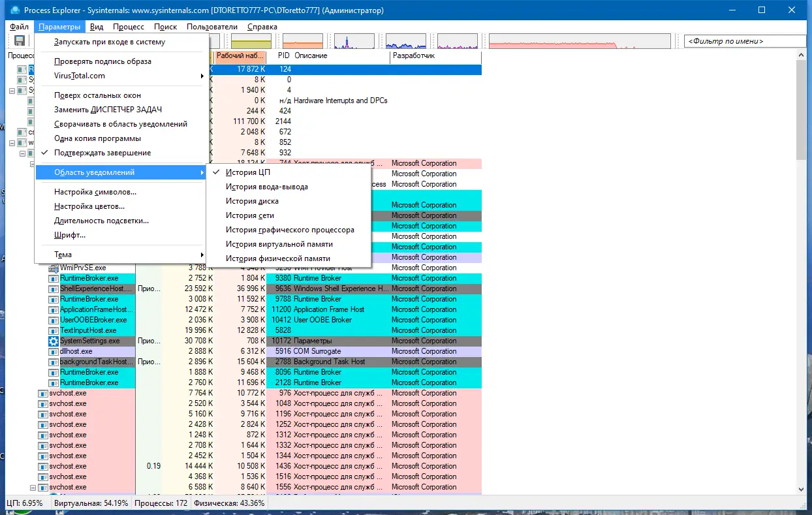The image size is (812, 515).
Task: Click the icon of svchost.exe PID 1312
Action: coord(43,435)
